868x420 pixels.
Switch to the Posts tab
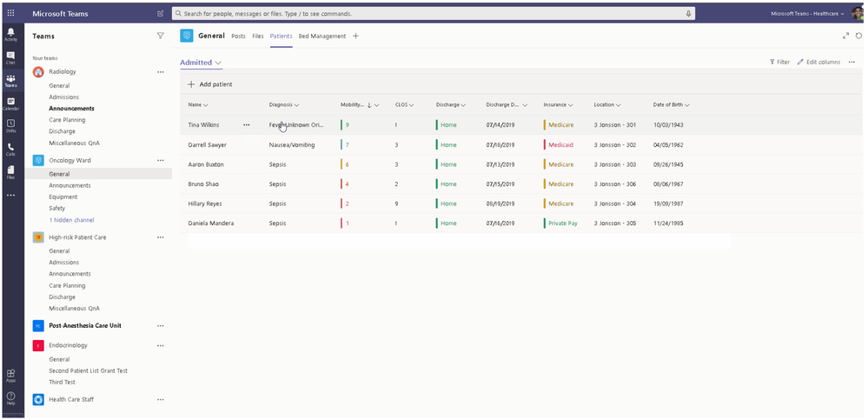239,36
